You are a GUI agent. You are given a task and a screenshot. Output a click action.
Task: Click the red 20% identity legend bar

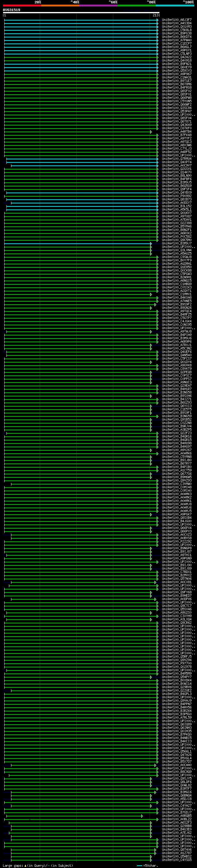coord(22,6)
